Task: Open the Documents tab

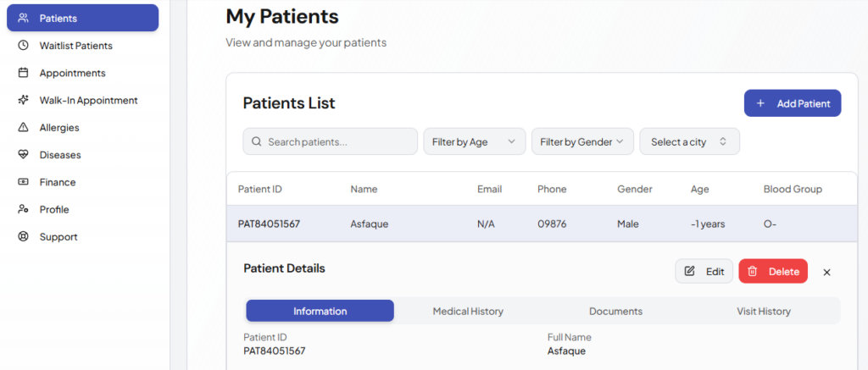Action: (x=615, y=311)
